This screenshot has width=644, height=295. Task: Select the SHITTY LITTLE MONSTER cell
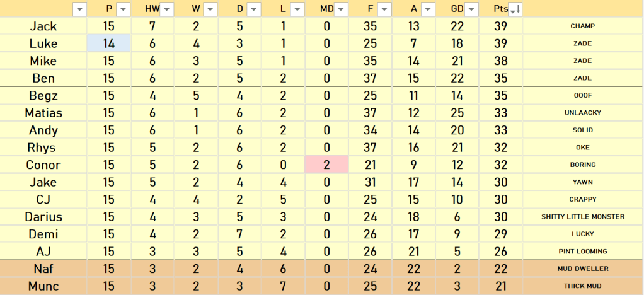click(582, 217)
